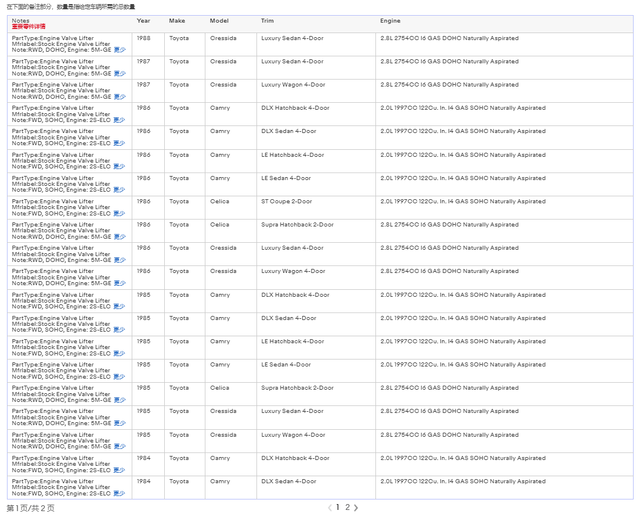Collapse notes for 1985 Camry DLX Sedan

[119, 330]
